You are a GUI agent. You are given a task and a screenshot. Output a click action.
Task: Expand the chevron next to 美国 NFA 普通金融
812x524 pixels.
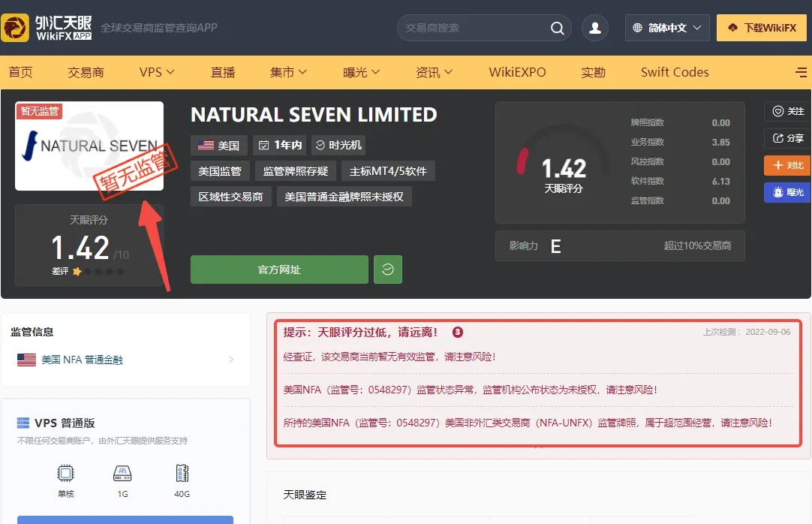[x=231, y=360]
